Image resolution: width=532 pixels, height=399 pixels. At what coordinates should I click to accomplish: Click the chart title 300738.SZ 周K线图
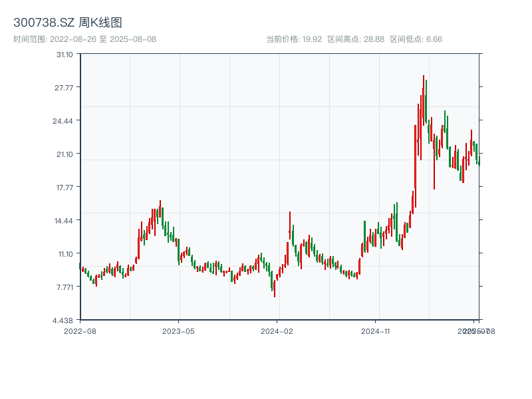68,23
